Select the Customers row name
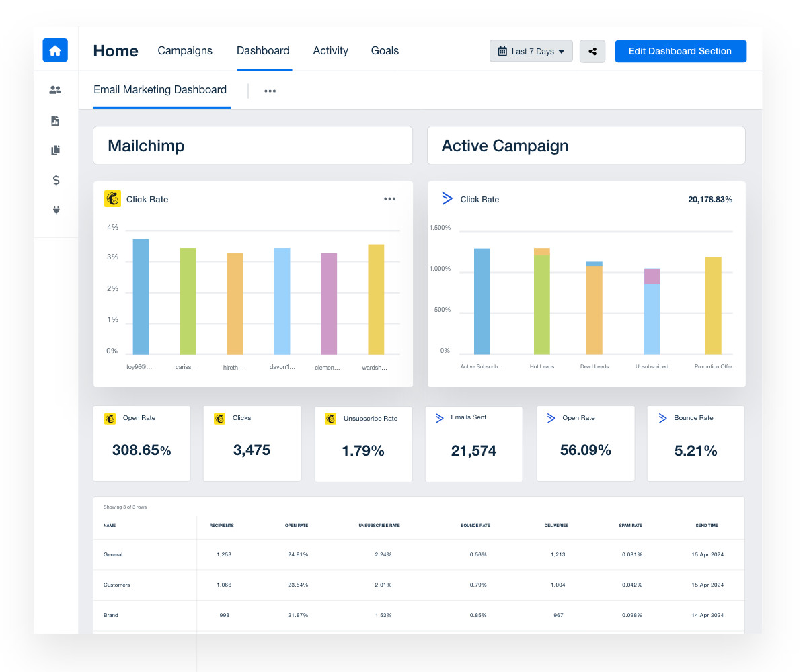Screen dimensions: 807x672 click(x=117, y=585)
